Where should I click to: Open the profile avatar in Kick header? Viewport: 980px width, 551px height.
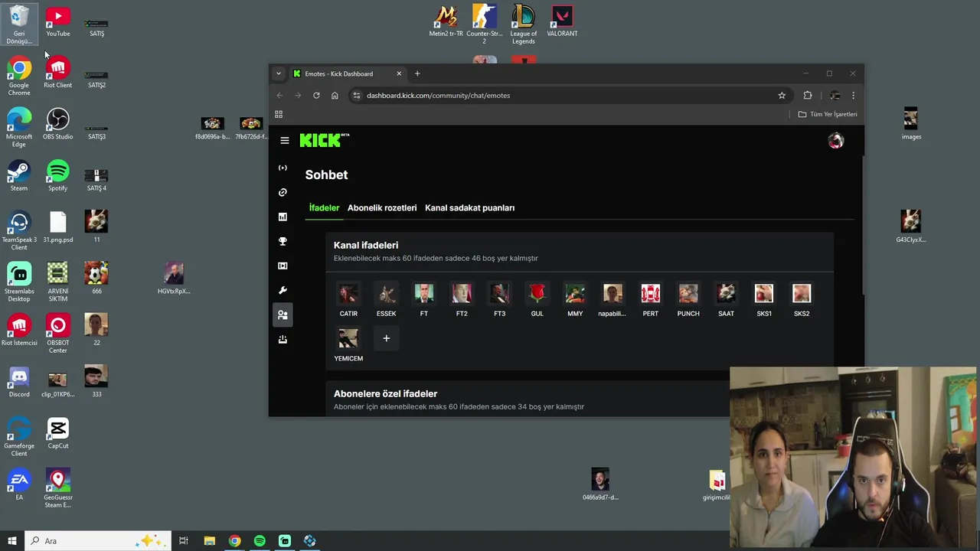[x=835, y=141]
